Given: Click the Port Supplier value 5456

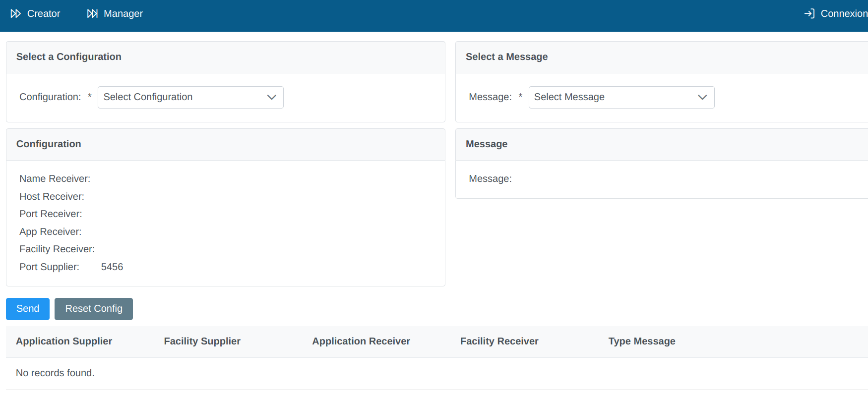Looking at the screenshot, I should tap(112, 267).
